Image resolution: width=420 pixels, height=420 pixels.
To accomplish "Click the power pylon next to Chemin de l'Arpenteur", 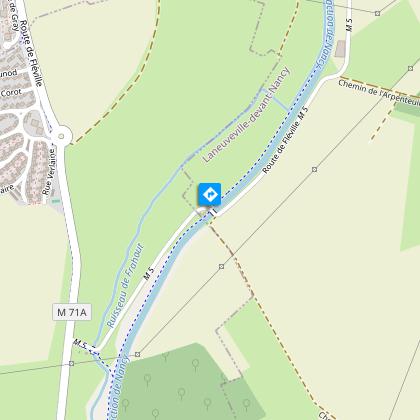I will (410, 68).
